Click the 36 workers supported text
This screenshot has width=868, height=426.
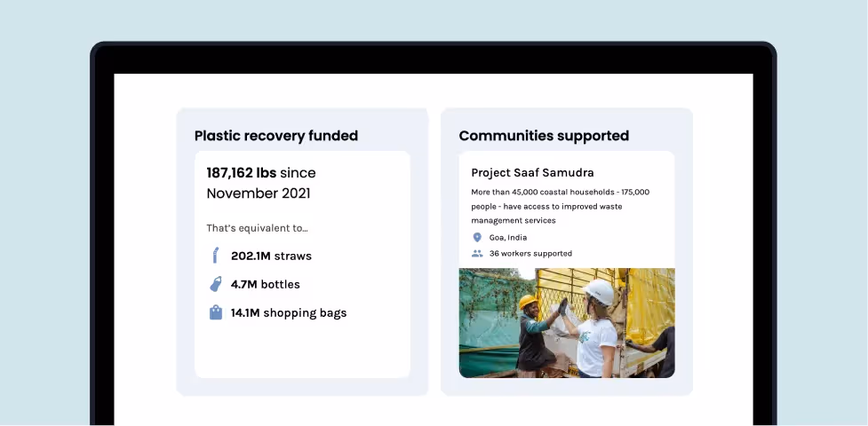click(x=531, y=254)
